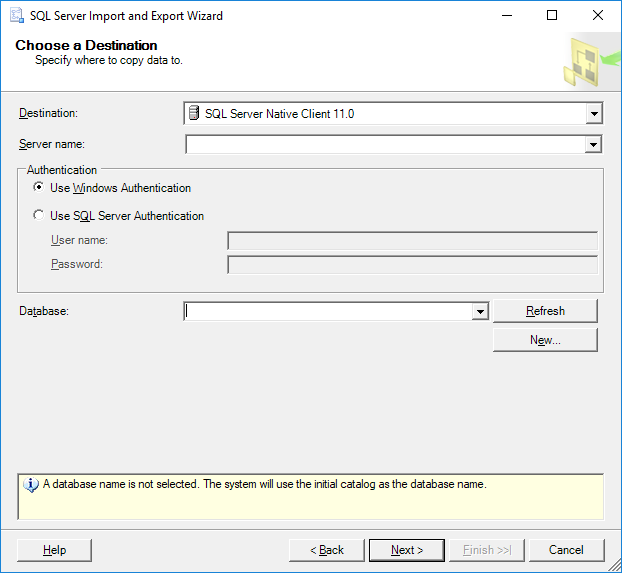The width and height of the screenshot is (622, 573).
Task: Expand the Server name dropdown arrow
Action: click(x=593, y=144)
